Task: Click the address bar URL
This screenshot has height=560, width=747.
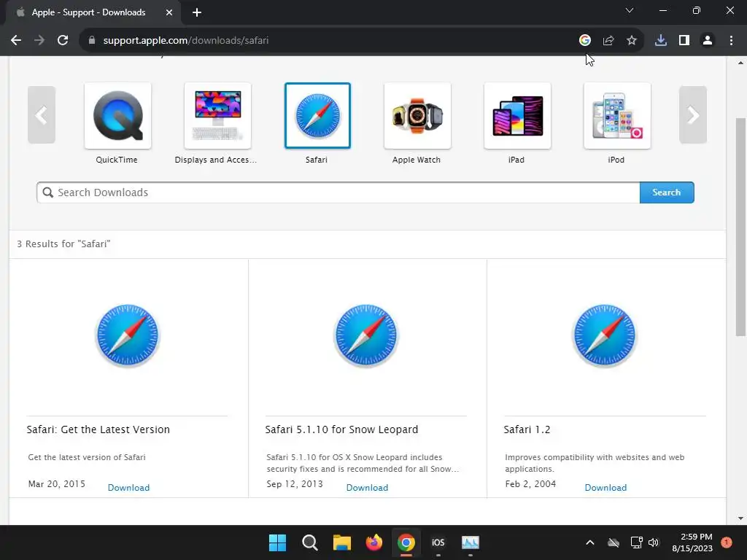Action: pyautogui.click(x=186, y=41)
